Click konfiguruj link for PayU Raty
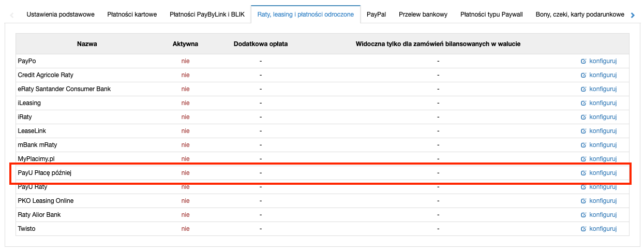644x251 pixels. point(603,187)
